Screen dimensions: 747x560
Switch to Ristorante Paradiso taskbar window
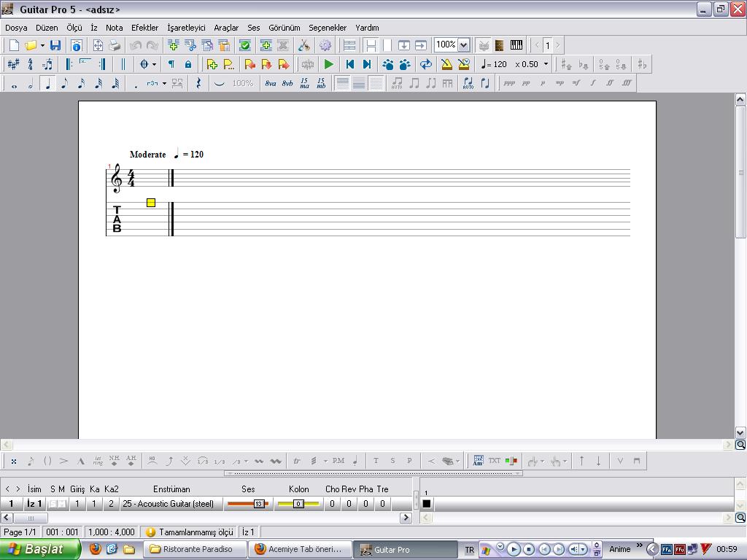(x=195, y=549)
